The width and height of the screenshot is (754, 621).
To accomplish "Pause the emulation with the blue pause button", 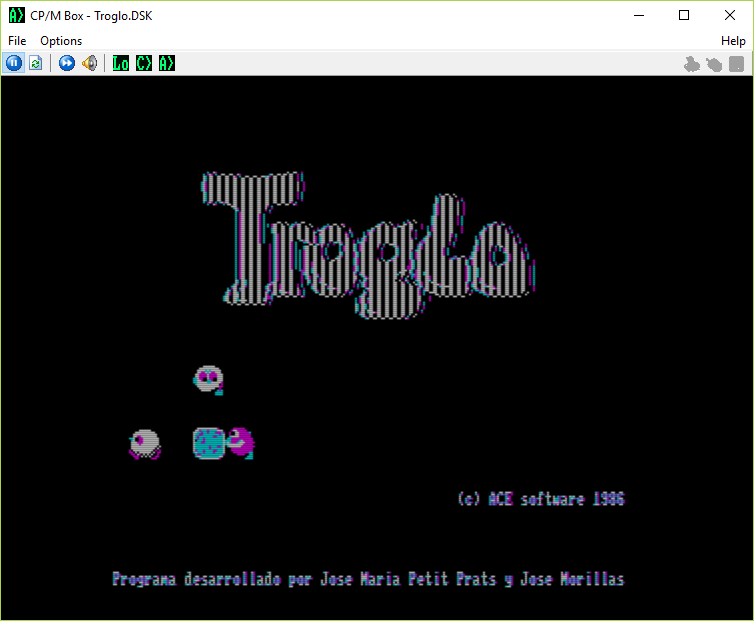I will (x=14, y=63).
